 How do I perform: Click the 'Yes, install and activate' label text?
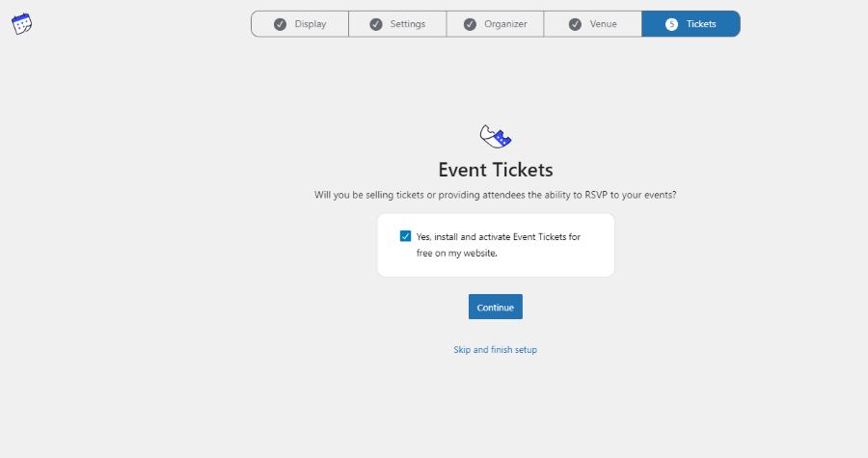499,236
